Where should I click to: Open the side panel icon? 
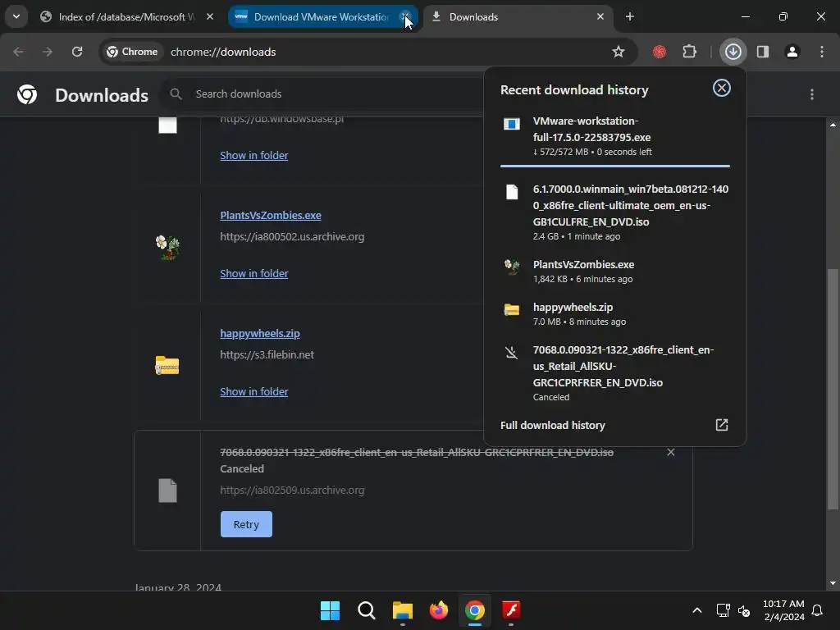tap(763, 52)
